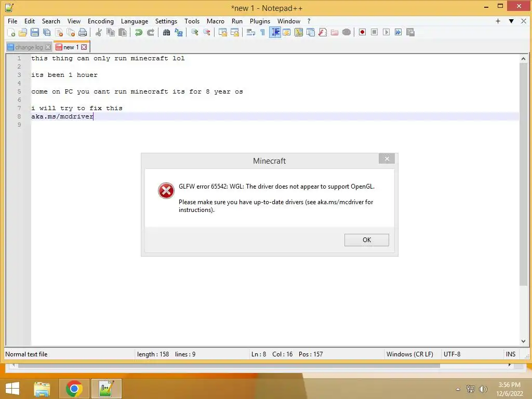Viewport: 532px width, 399px height.
Task: Click the plus button beside the menu bar
Action: 498,21
